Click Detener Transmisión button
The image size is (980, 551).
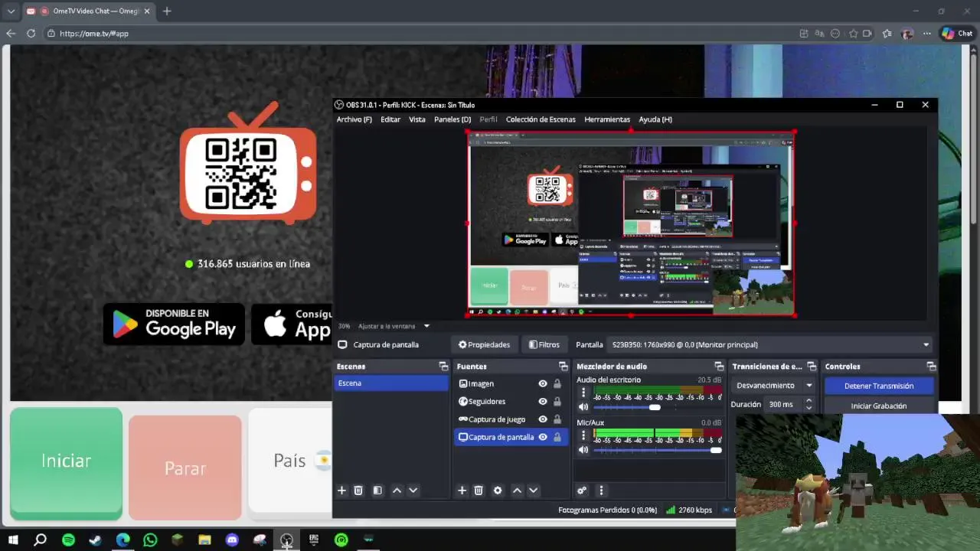[x=879, y=386]
